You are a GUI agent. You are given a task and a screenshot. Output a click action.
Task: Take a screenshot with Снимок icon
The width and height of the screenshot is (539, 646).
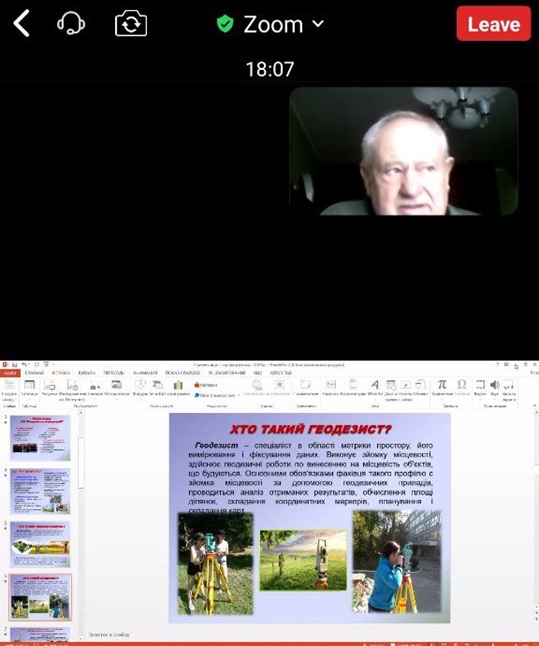pyautogui.click(x=95, y=388)
